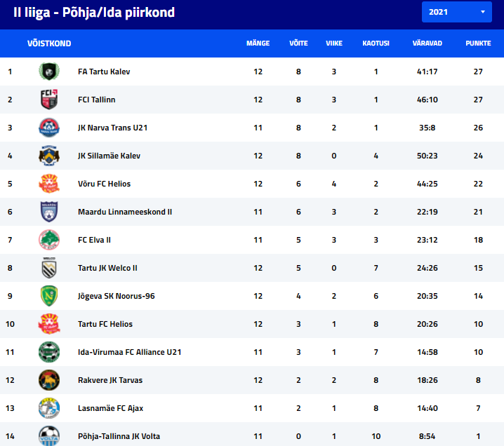
Task: Select the Jõgeva SK Noorus-96 crest
Action: 49,296
